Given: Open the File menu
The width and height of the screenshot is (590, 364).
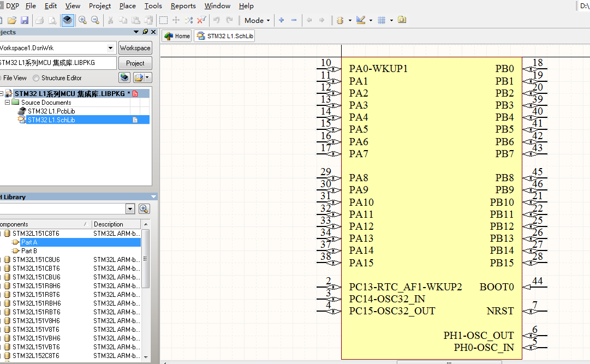Looking at the screenshot, I should [x=31, y=5].
